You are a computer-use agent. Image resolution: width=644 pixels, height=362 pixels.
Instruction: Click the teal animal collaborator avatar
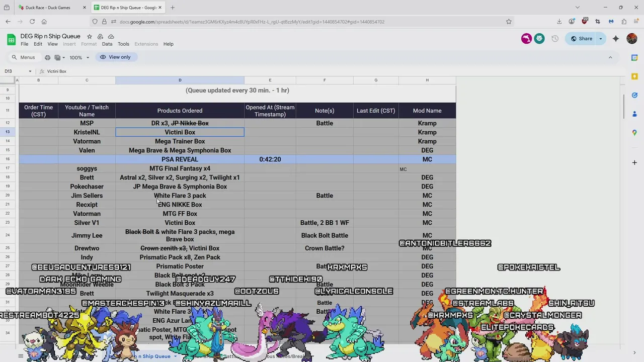(x=539, y=39)
